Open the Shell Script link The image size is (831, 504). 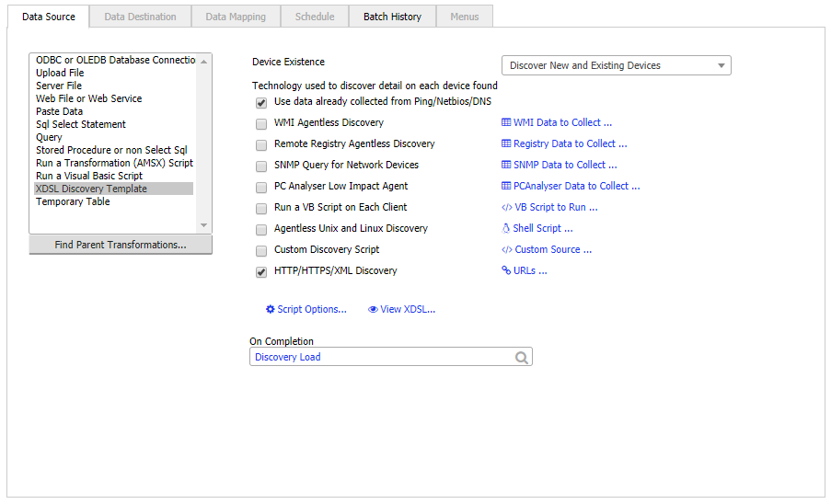(x=543, y=229)
